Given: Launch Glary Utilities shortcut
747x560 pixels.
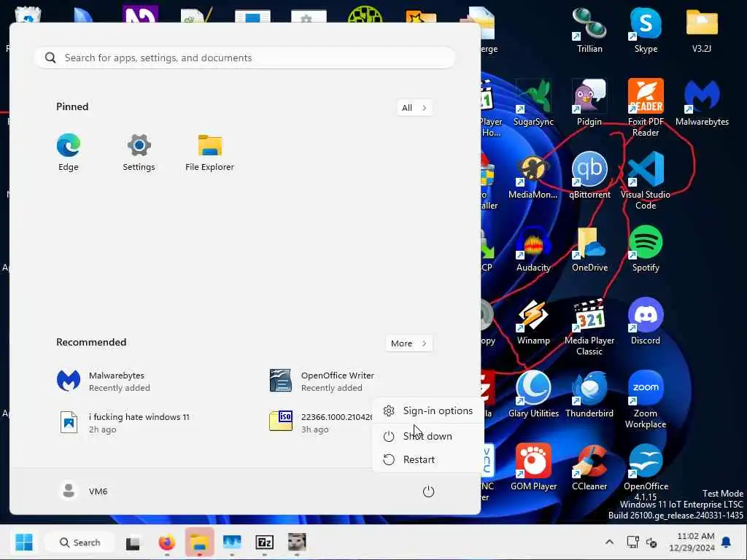Looking at the screenshot, I should (533, 394).
